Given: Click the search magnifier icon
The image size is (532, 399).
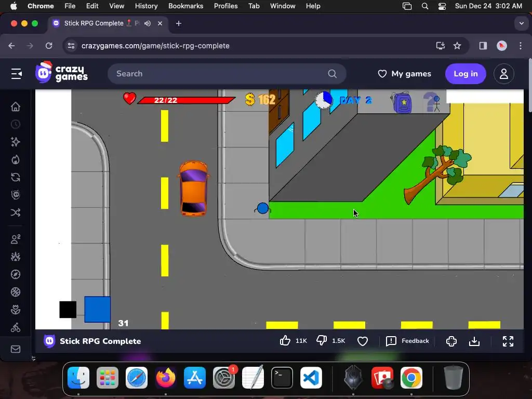Looking at the screenshot, I should click(332, 74).
